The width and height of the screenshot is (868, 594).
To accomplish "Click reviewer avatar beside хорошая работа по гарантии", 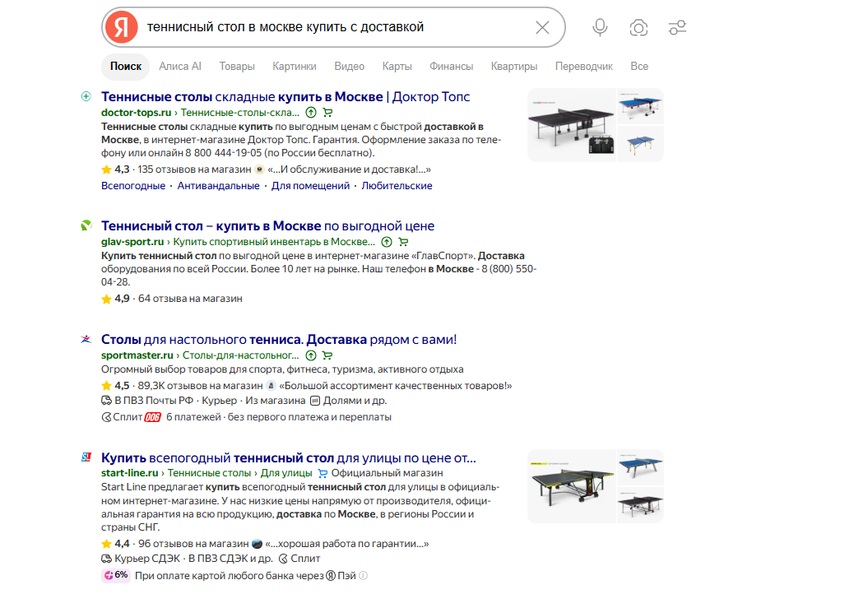I will point(257,544).
